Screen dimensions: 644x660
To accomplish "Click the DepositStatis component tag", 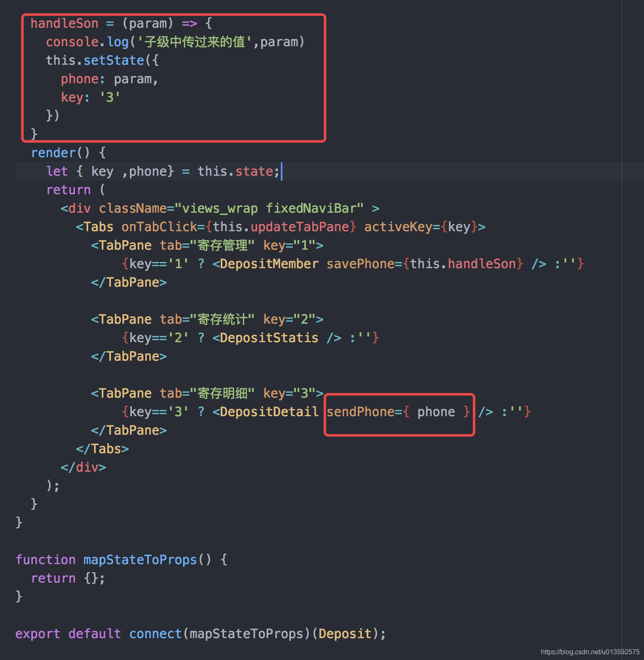I will coord(277,338).
